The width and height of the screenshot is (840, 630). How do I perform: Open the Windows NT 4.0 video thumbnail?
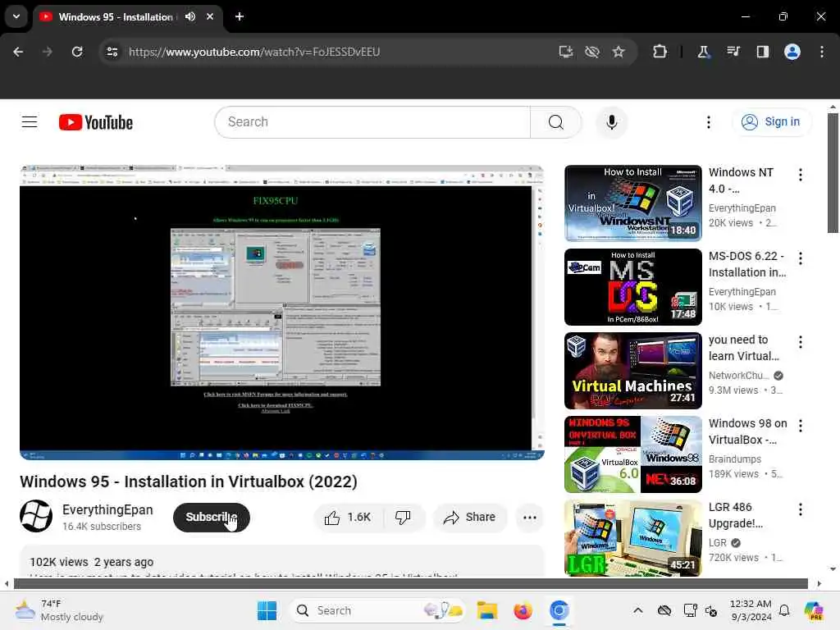pyautogui.click(x=632, y=203)
